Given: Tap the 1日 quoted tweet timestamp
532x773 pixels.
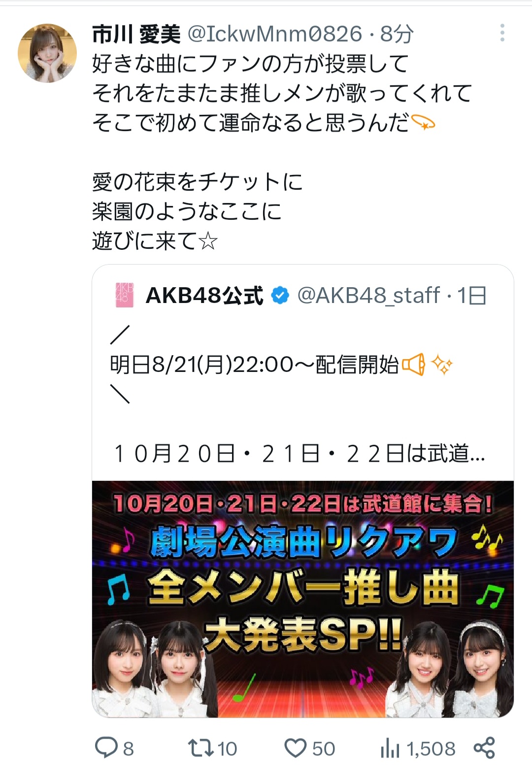Looking at the screenshot, I should tap(472, 296).
